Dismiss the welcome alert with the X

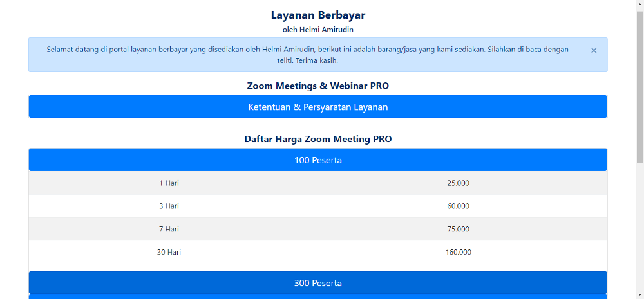(x=594, y=50)
